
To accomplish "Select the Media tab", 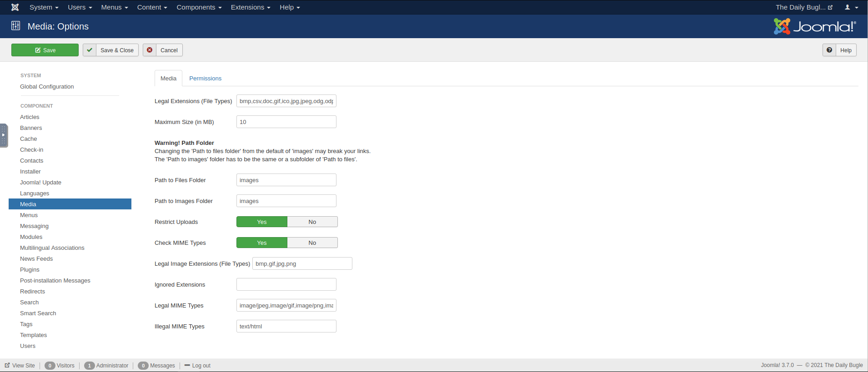I will [x=168, y=78].
